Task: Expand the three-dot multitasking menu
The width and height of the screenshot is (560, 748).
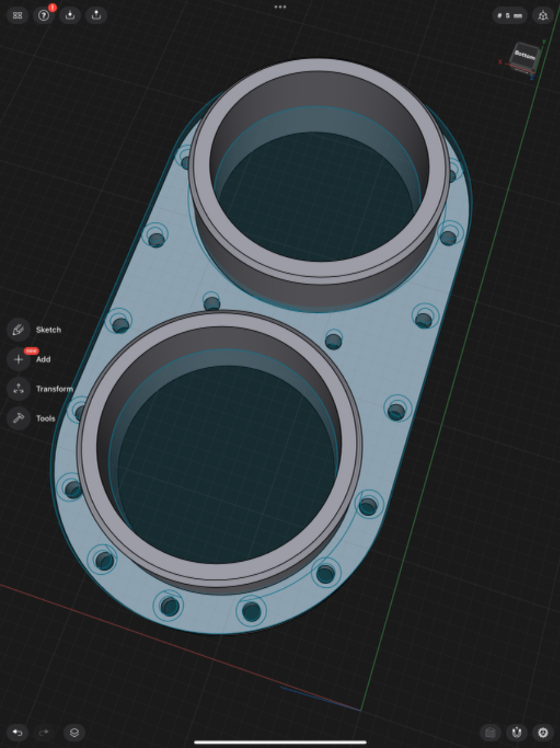Action: click(280, 7)
